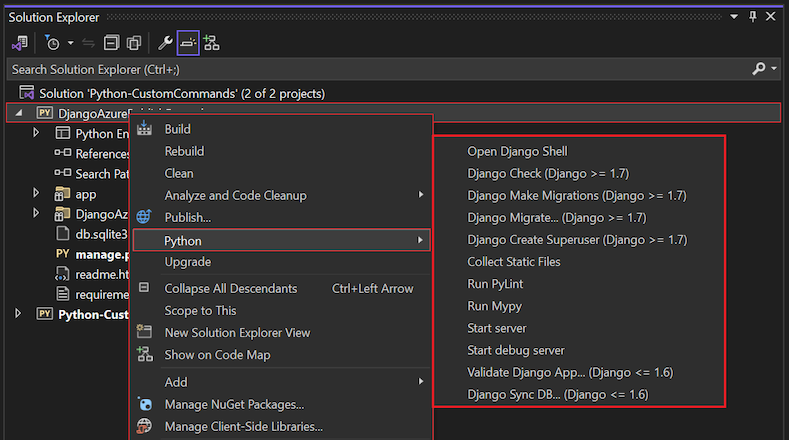This screenshot has width=789, height=440.
Task: Open Solution Explorer window options dropdown
Action: coord(734,17)
